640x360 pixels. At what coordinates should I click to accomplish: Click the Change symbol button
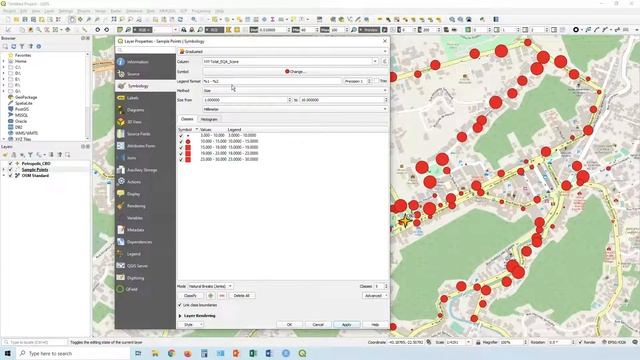coord(295,71)
